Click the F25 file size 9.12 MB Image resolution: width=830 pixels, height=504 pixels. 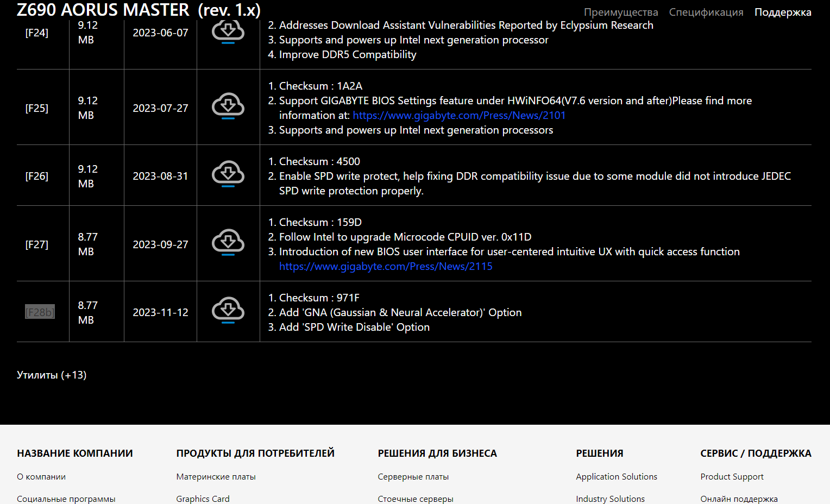tap(87, 108)
